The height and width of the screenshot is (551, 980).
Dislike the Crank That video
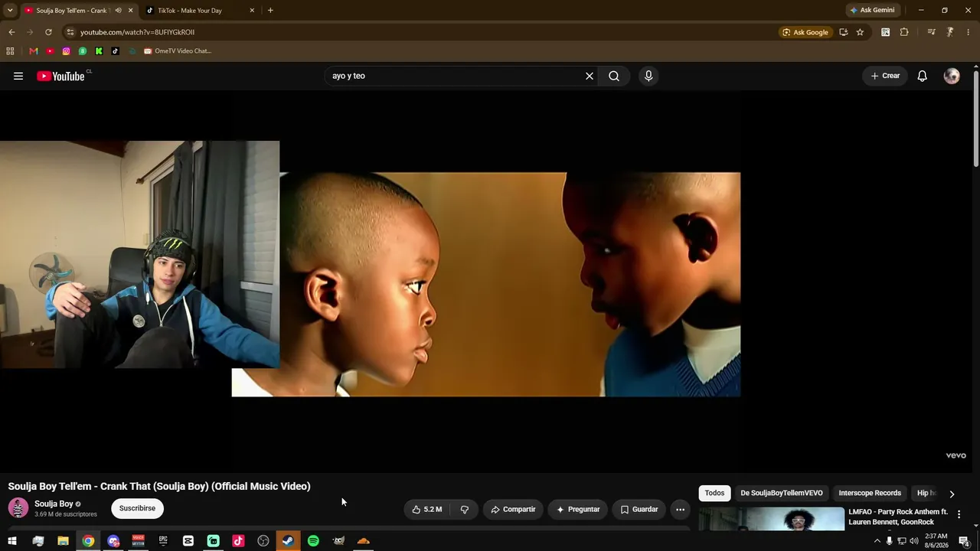click(464, 510)
